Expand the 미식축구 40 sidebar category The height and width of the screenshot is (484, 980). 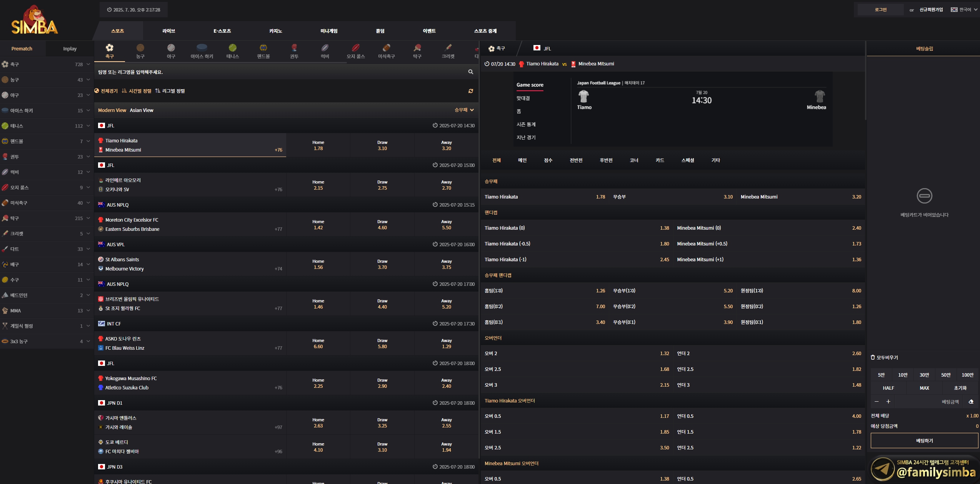46,203
